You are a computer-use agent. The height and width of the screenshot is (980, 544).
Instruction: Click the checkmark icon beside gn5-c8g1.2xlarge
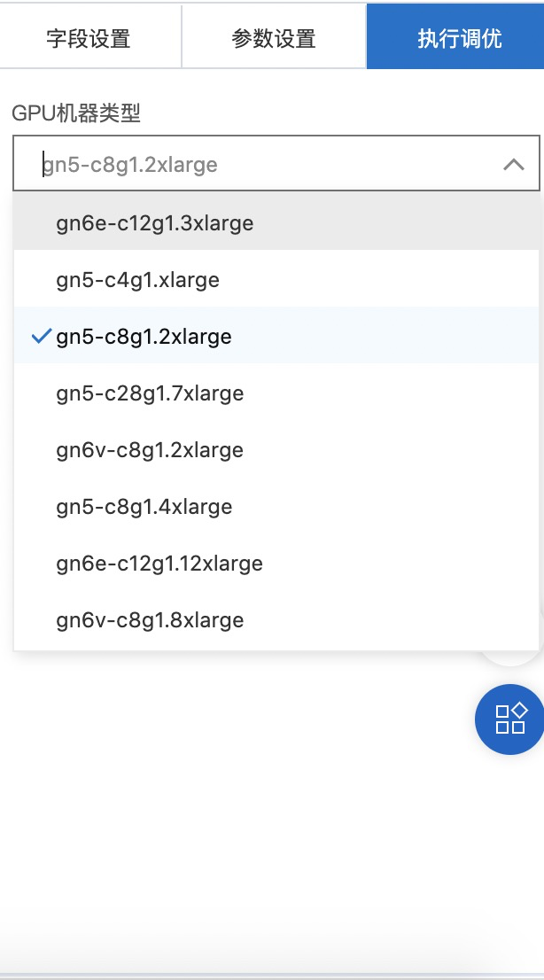point(41,337)
